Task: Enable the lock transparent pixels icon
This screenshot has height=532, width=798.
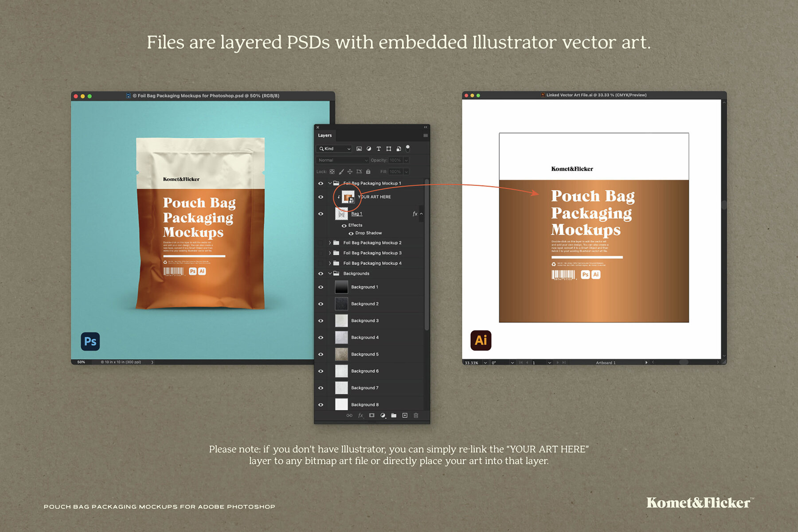Action: click(332, 172)
